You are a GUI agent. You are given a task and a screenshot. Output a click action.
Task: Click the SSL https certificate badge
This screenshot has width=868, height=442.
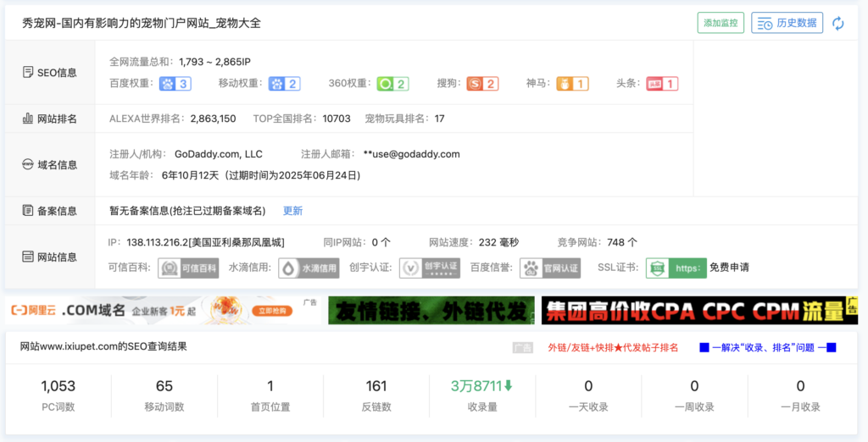676,268
